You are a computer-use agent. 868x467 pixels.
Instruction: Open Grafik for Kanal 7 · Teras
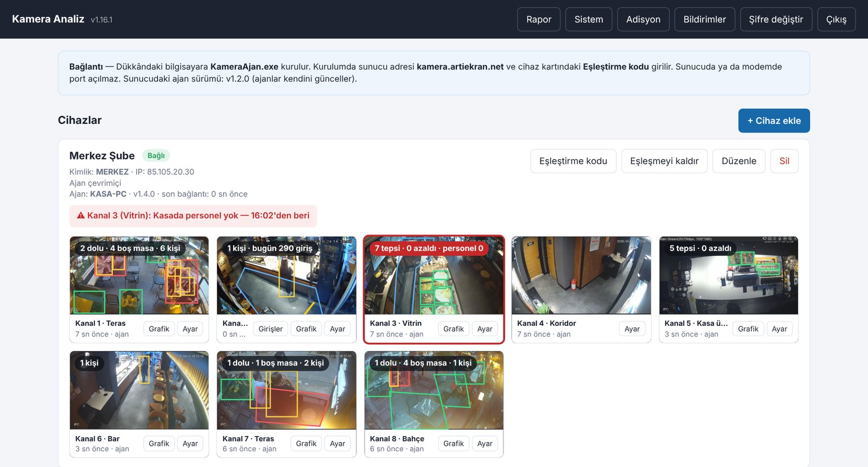pos(306,444)
